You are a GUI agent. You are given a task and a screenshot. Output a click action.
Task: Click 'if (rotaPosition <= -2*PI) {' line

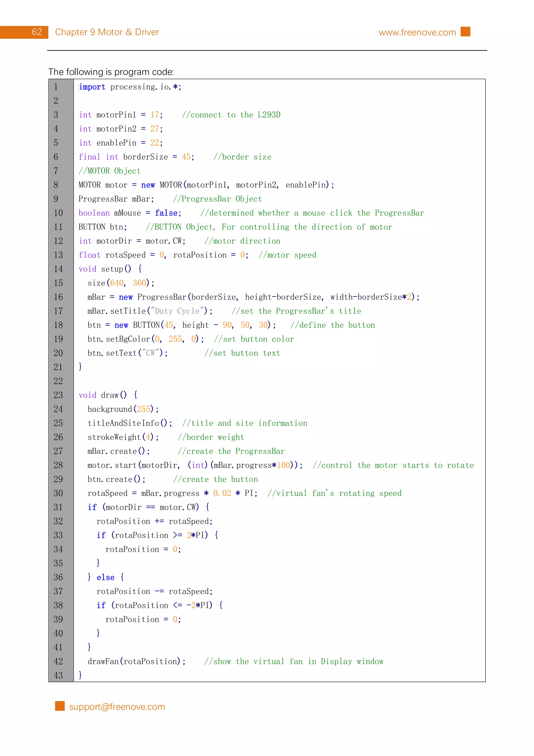click(160, 605)
